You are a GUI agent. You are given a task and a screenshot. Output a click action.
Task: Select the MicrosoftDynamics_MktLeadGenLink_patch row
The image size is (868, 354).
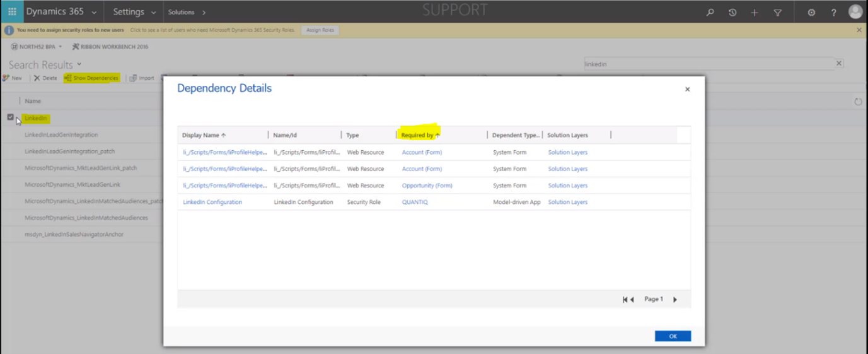[x=81, y=168]
